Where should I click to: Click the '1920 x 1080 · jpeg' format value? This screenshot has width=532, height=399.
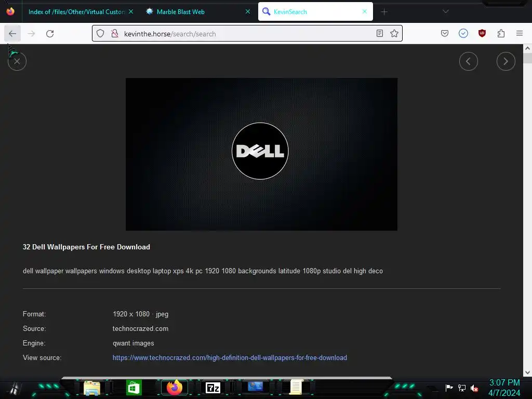point(140,314)
